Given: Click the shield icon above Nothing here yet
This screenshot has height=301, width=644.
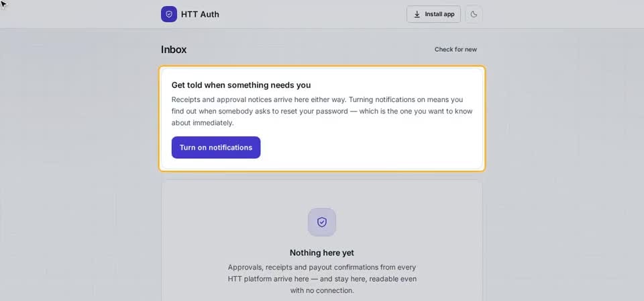Looking at the screenshot, I should click(322, 222).
